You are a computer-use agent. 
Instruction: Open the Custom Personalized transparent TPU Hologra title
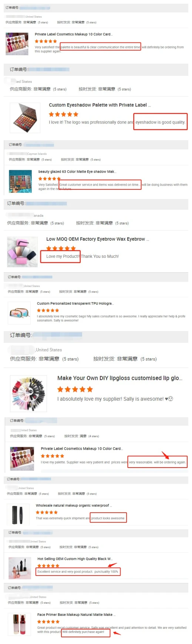(75, 303)
